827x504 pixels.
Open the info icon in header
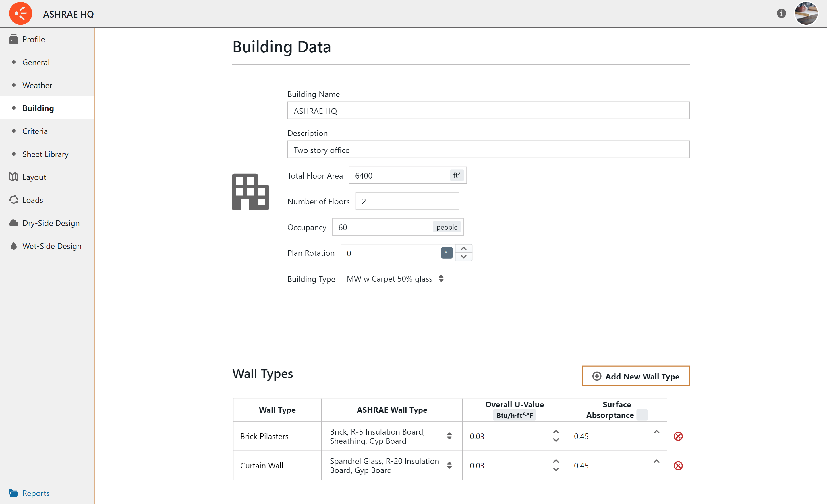(781, 13)
